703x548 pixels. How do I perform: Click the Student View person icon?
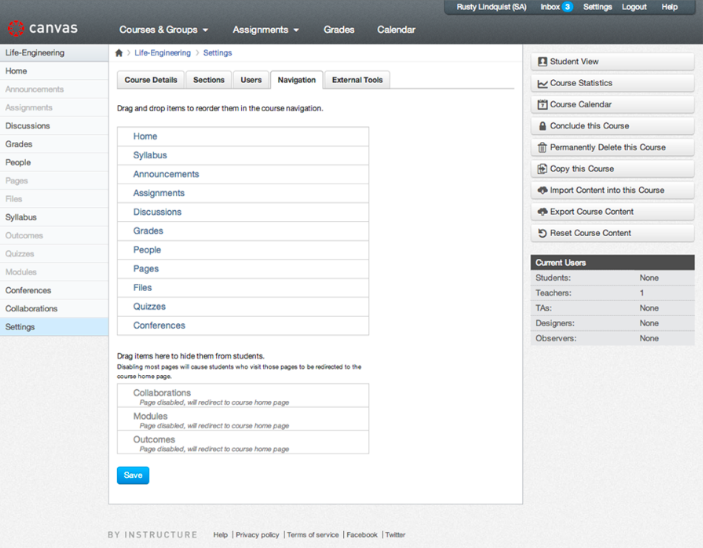(542, 61)
